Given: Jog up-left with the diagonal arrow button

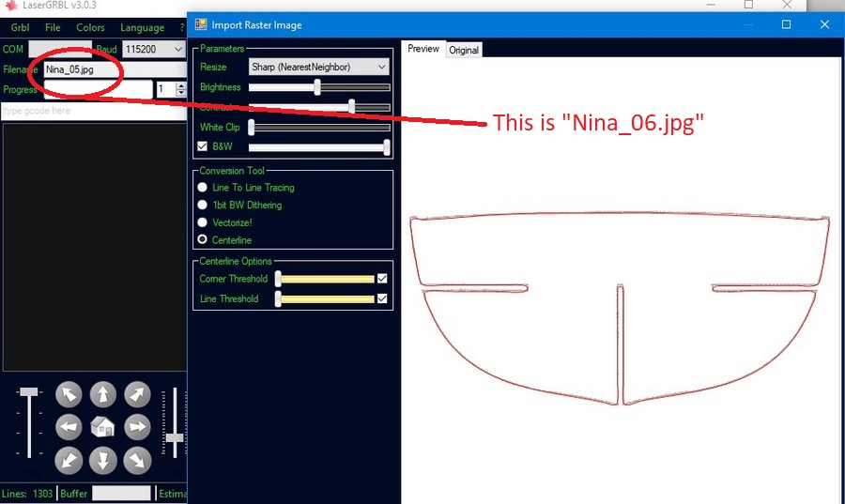Looking at the screenshot, I should point(69,395).
